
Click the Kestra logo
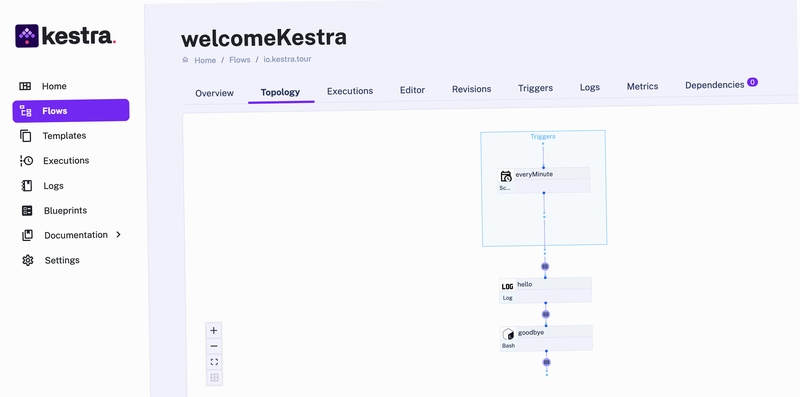pos(66,36)
